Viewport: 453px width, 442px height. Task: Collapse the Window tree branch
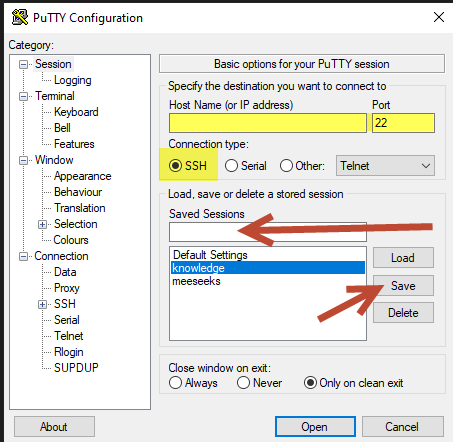click(23, 160)
